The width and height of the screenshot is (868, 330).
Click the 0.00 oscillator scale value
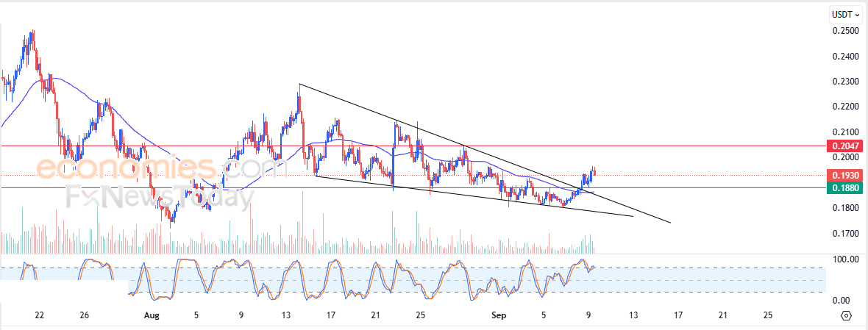point(842,300)
